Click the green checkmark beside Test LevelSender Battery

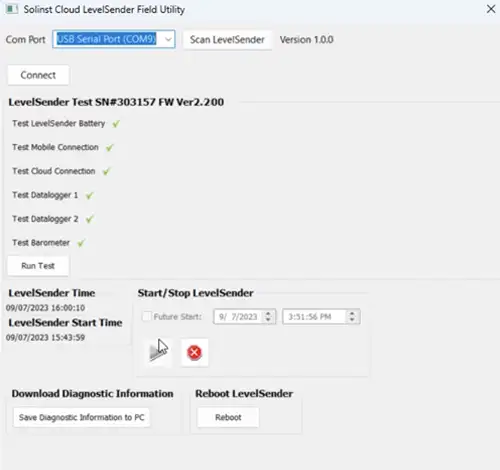[x=116, y=124]
